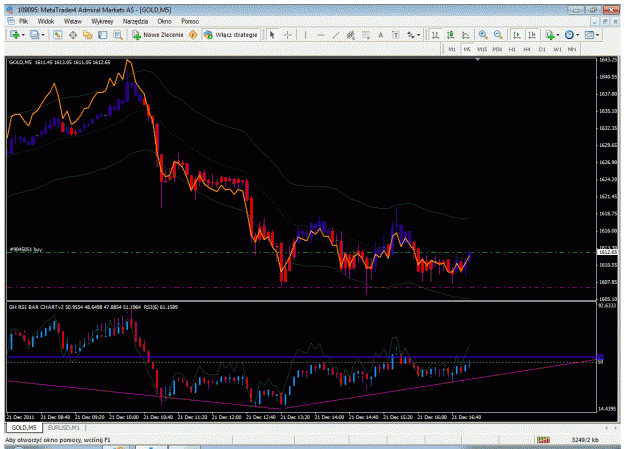Select the equidistant channel tool
The image size is (625, 449).
(350, 35)
